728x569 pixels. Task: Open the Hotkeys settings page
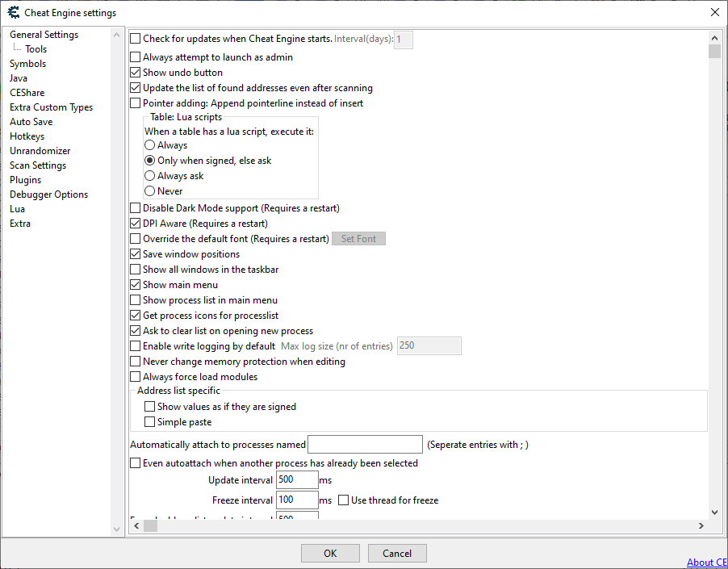[x=27, y=136]
